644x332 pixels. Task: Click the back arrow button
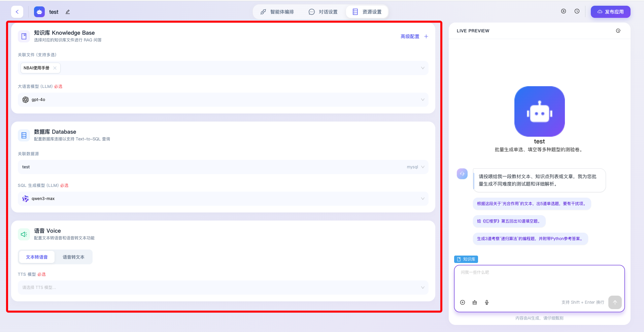17,12
